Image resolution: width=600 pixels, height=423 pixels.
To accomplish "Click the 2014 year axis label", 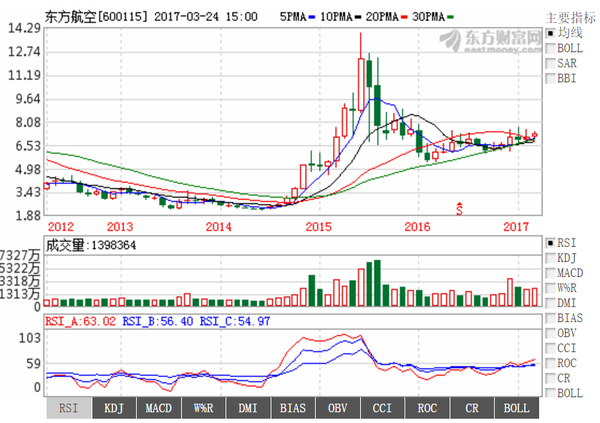I will (x=218, y=227).
